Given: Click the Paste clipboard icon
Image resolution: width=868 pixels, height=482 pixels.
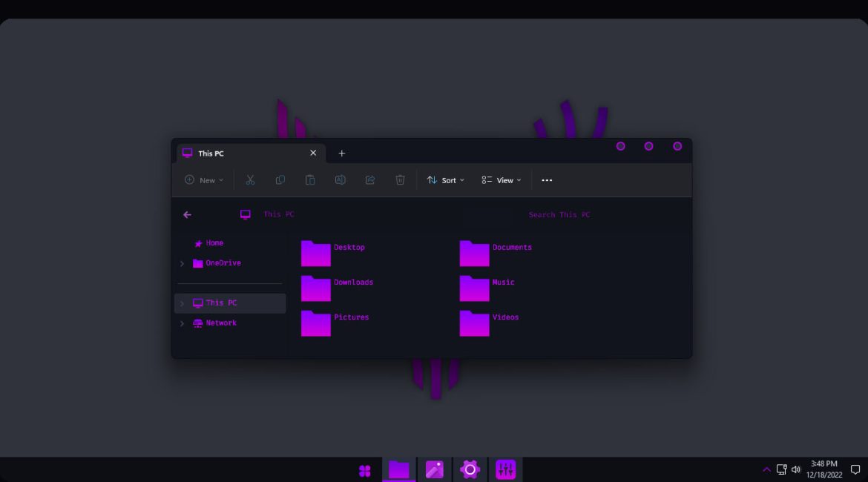Looking at the screenshot, I should [310, 180].
